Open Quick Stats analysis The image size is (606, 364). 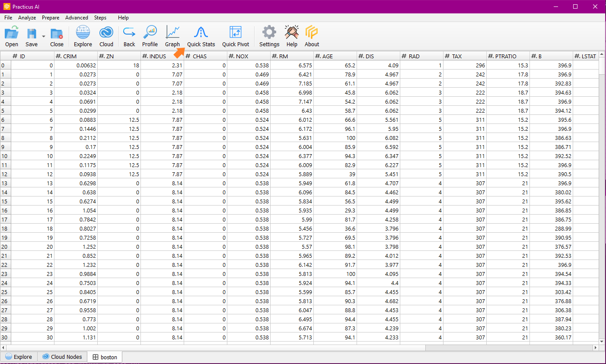201,36
